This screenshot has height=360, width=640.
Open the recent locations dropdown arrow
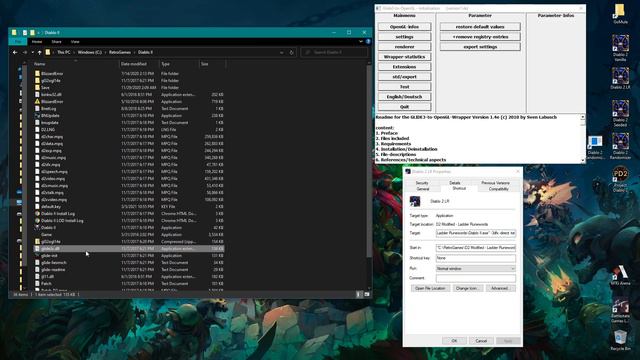(x=32, y=52)
